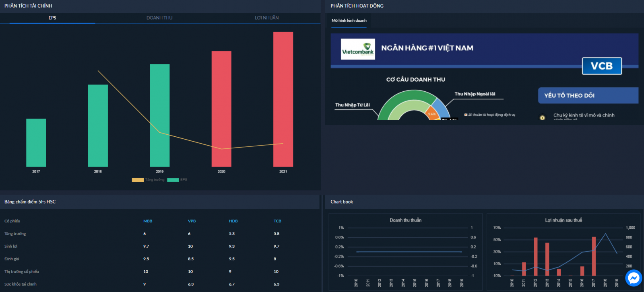Click the 2019 EPS bar
This screenshot has height=292, width=644.
click(x=160, y=115)
